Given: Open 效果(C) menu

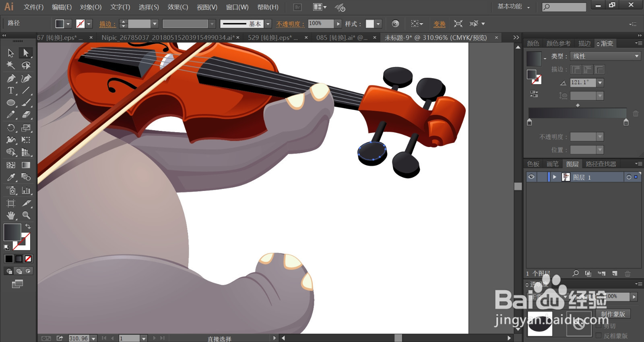Looking at the screenshot, I should pyautogui.click(x=178, y=7).
